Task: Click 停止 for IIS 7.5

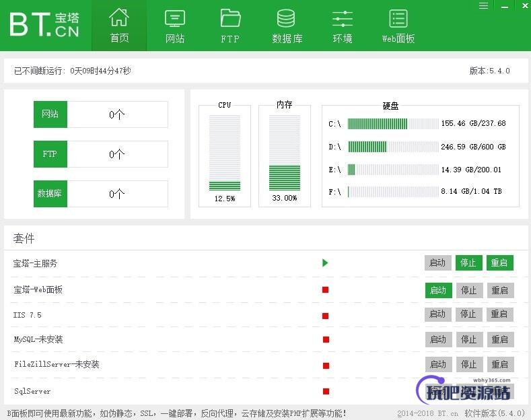Action: [x=468, y=314]
